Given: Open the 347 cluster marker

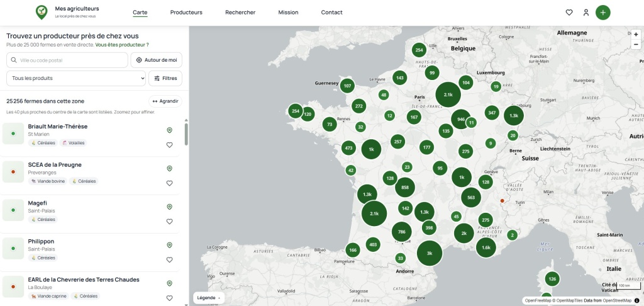Looking at the screenshot, I should point(492,113).
